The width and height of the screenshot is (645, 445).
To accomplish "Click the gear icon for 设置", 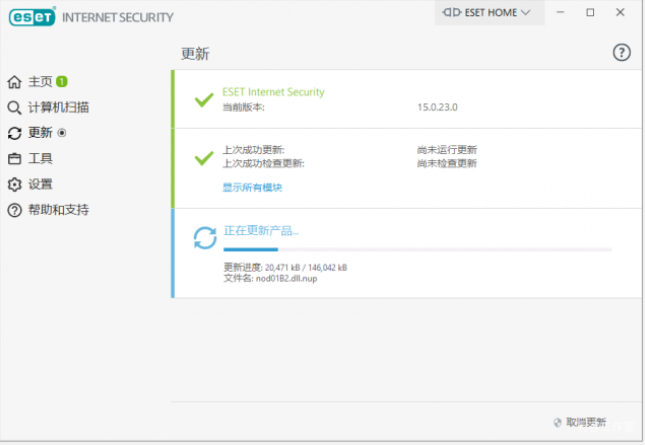I will point(14,185).
